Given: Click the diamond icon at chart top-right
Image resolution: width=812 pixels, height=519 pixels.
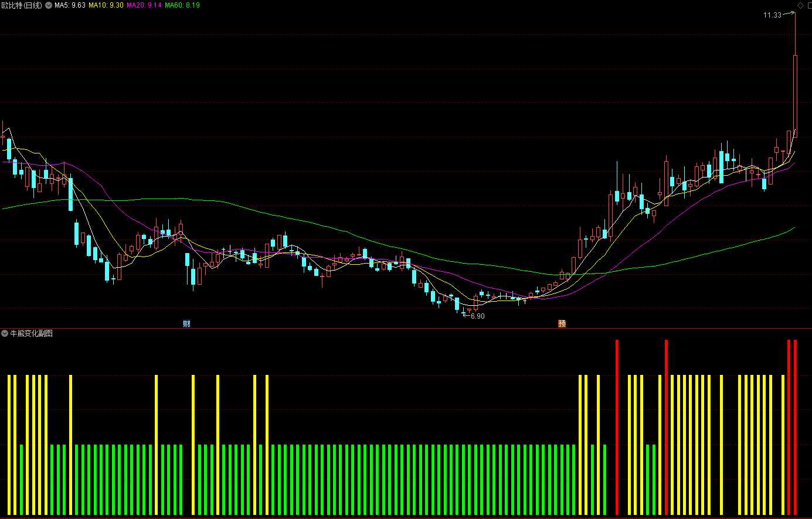Looking at the screenshot, I should [800, 5].
